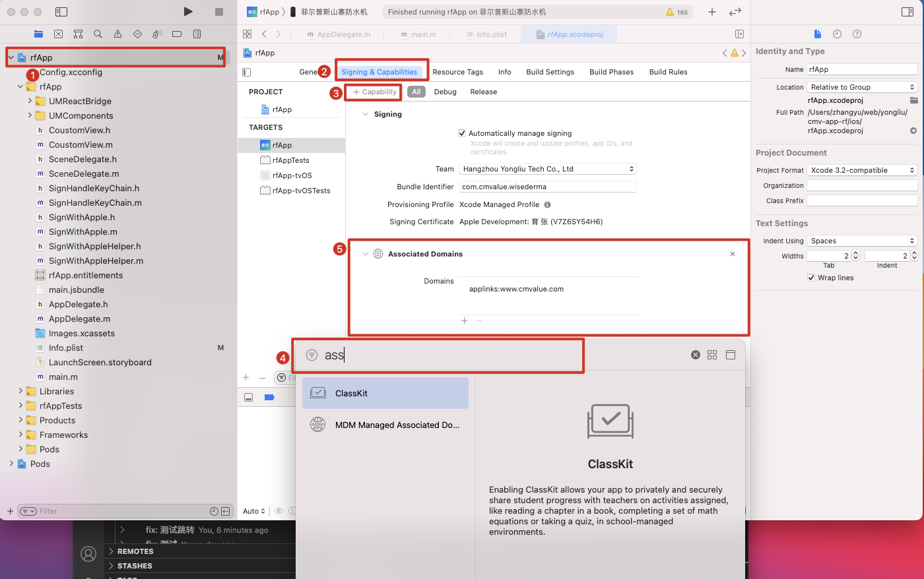924x579 pixels.
Task: Hide the inspector panel in toolbar
Action: [x=907, y=12]
